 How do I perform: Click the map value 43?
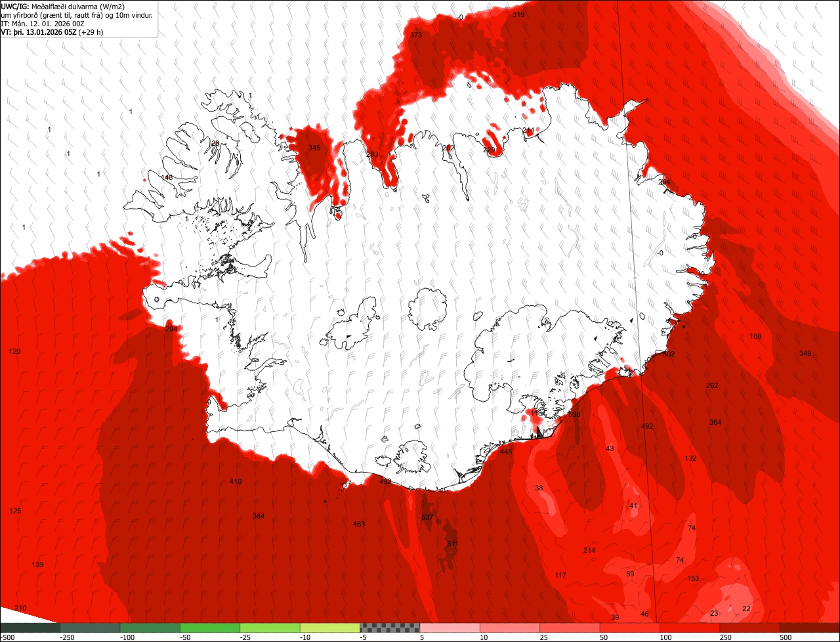(610, 448)
